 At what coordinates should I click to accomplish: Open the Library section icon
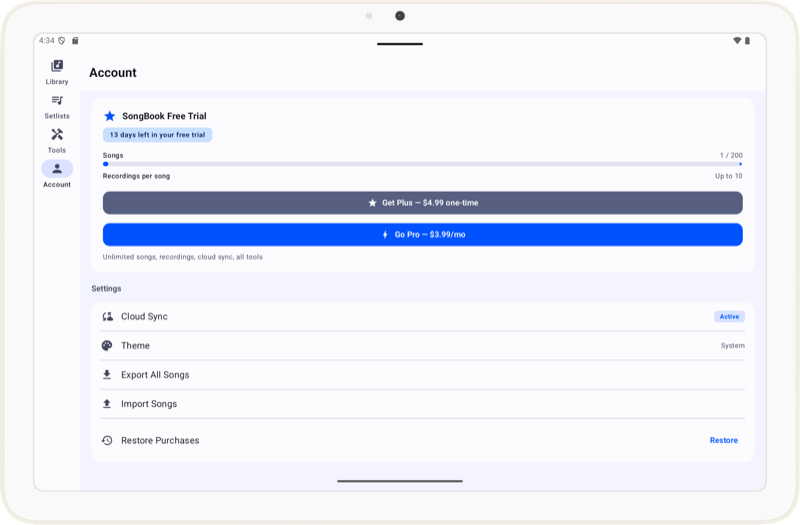click(x=57, y=66)
